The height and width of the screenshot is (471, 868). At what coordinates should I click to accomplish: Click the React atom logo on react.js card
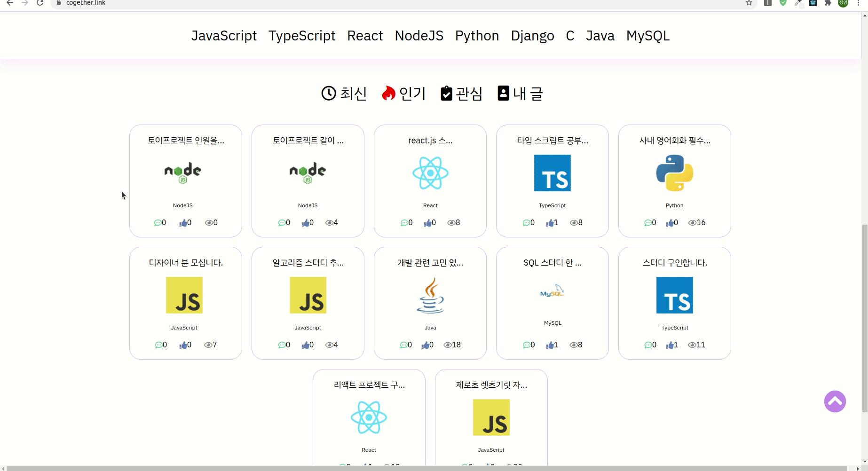click(430, 173)
